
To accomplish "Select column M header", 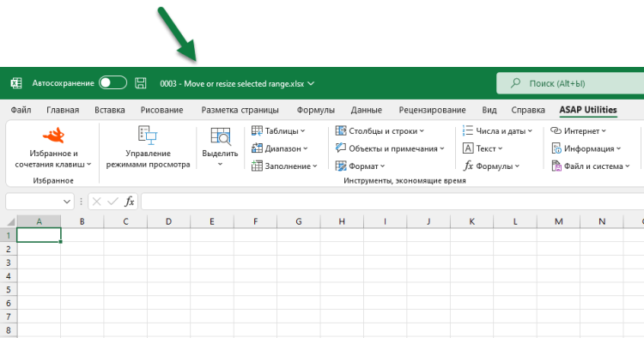I will (559, 221).
